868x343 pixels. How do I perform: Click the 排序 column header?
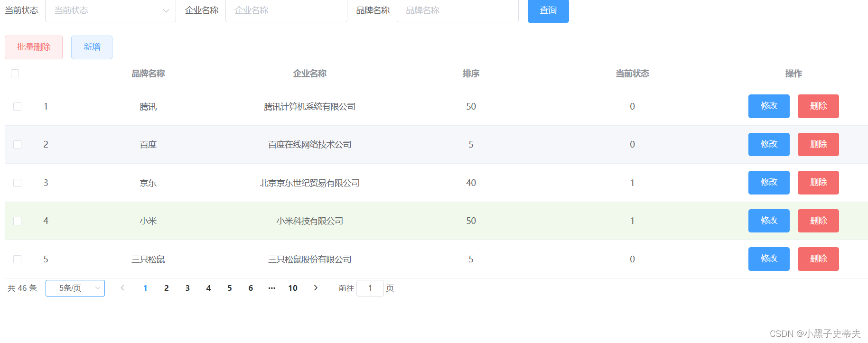point(471,74)
